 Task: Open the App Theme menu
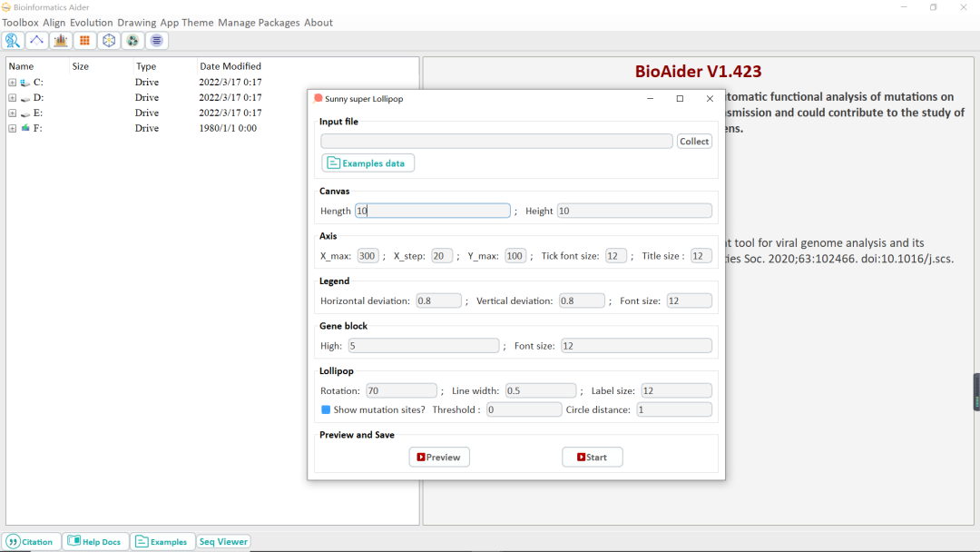[187, 23]
